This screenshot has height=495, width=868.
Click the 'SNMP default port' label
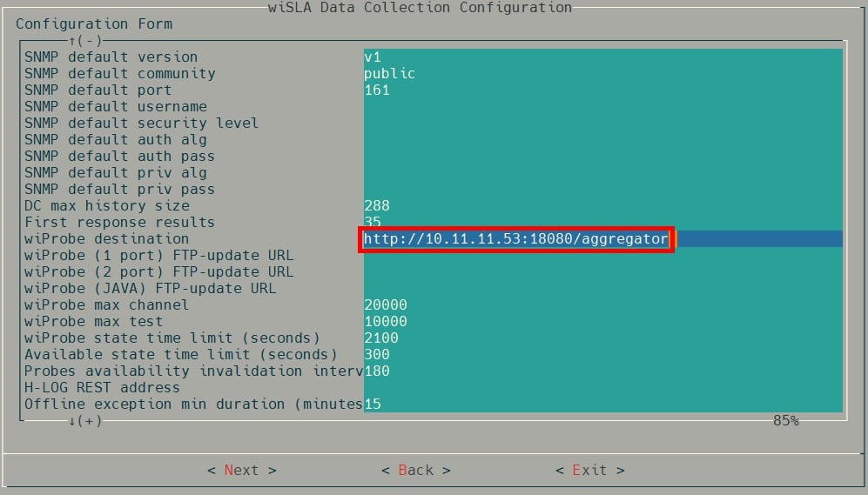pos(98,90)
